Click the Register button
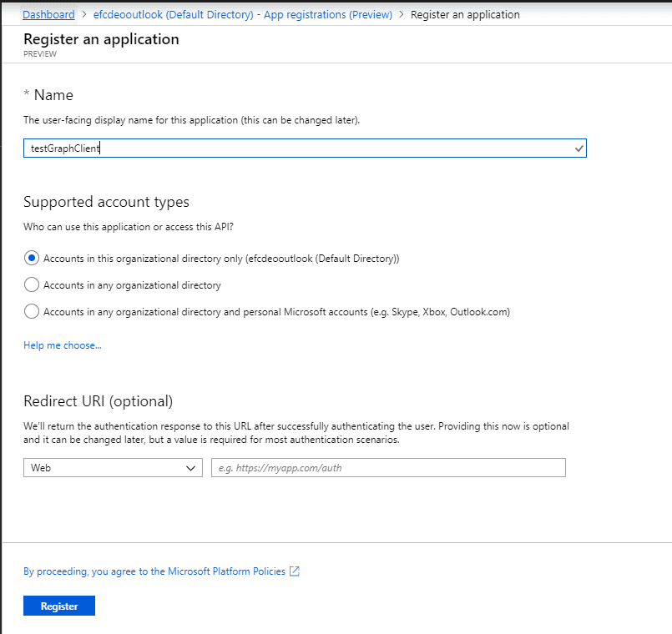This screenshot has height=634, width=672. coord(59,606)
